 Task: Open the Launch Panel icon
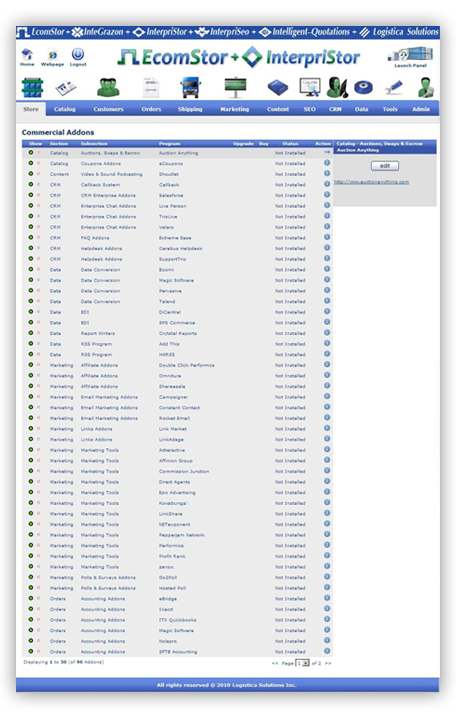(x=410, y=55)
